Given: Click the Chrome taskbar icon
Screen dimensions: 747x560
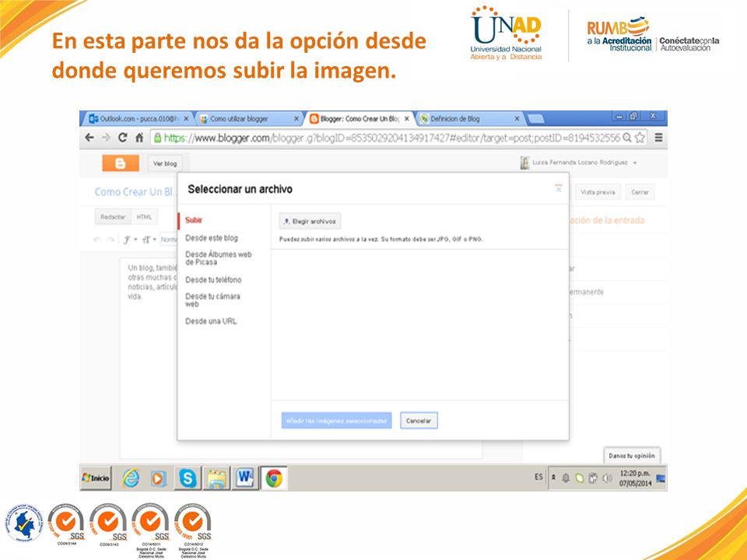Looking at the screenshot, I should (274, 478).
